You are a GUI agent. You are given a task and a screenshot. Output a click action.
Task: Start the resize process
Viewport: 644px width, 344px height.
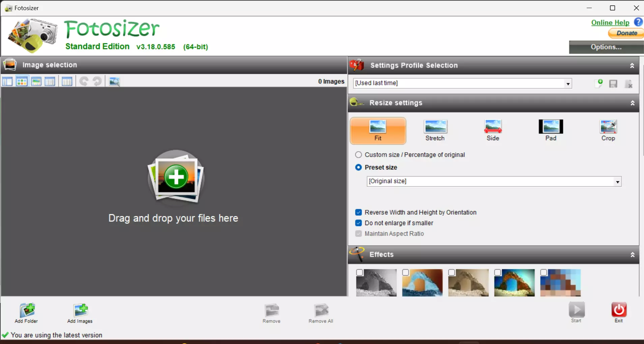tap(577, 312)
